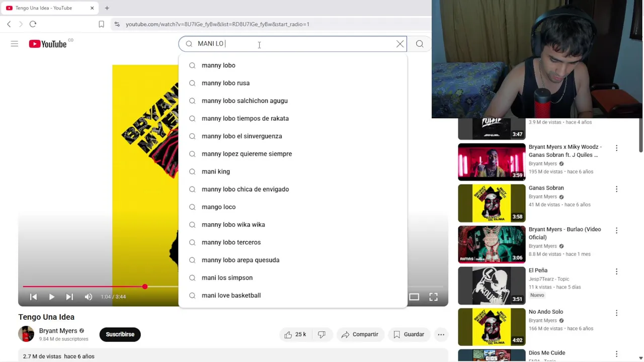Close the Tengo Una Idea tab
The width and height of the screenshot is (644, 362).
(x=92, y=8)
